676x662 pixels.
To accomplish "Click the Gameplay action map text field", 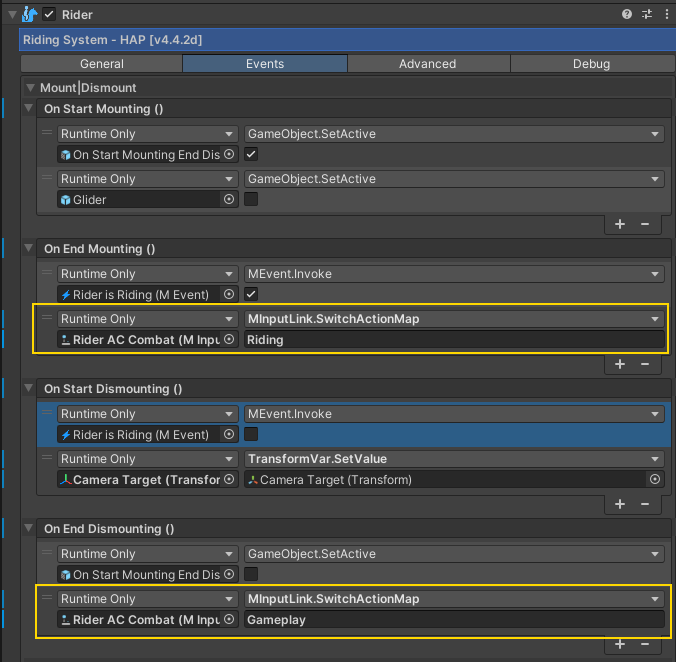I will coord(454,619).
